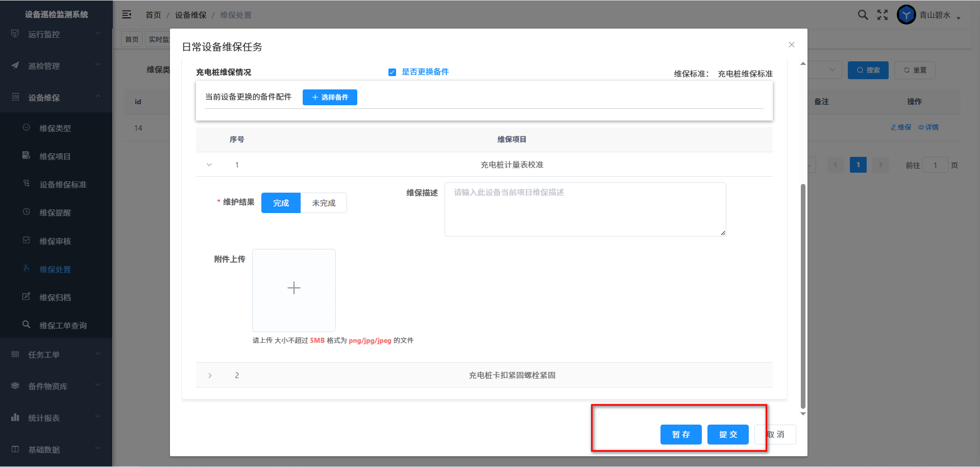Screen dimensions: 980x467
Task: Open 维保提醒 menu item
Action: (55, 213)
